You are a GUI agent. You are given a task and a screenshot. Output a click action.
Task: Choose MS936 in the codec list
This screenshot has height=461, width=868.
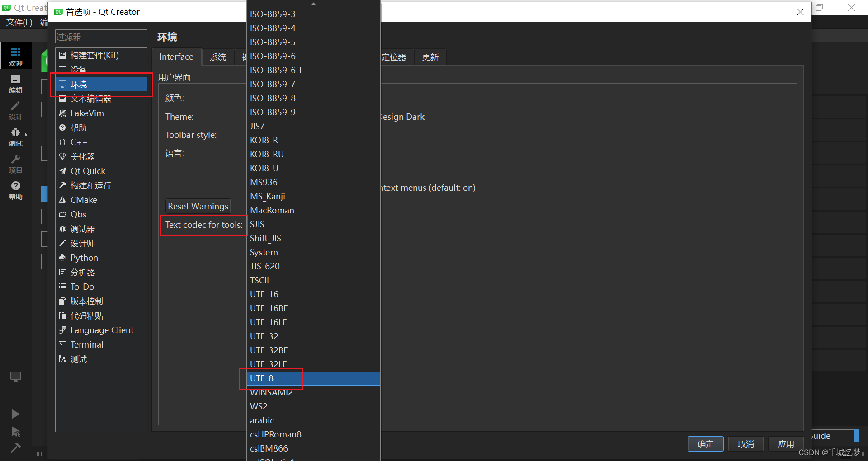coord(313,182)
